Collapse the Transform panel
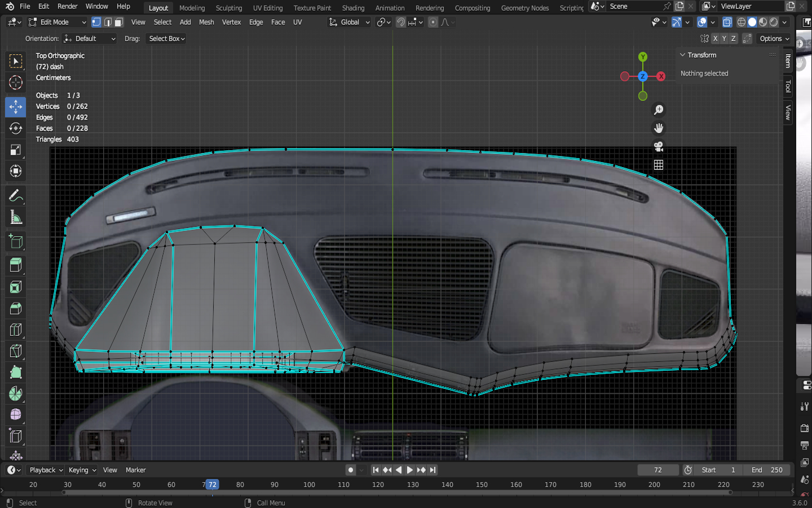This screenshot has height=508, width=812. pos(683,55)
